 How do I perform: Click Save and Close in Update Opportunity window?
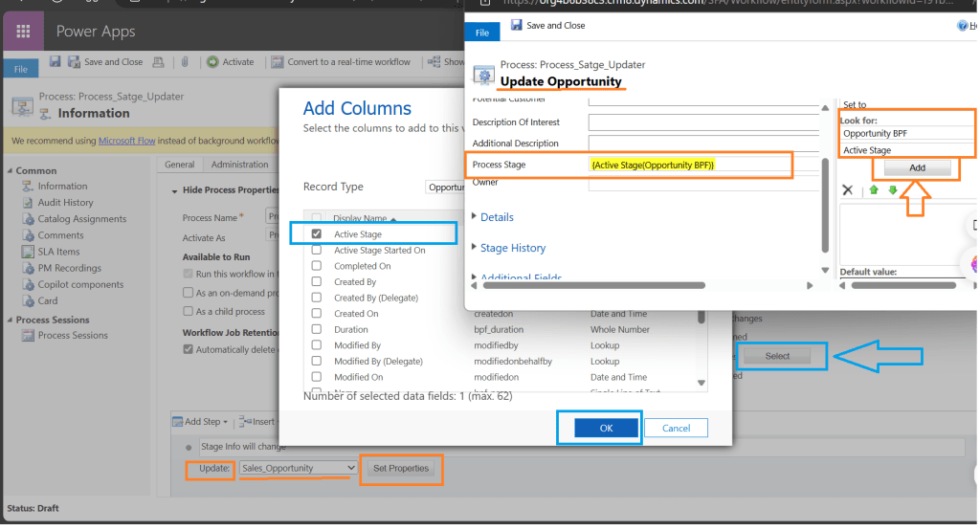point(548,26)
